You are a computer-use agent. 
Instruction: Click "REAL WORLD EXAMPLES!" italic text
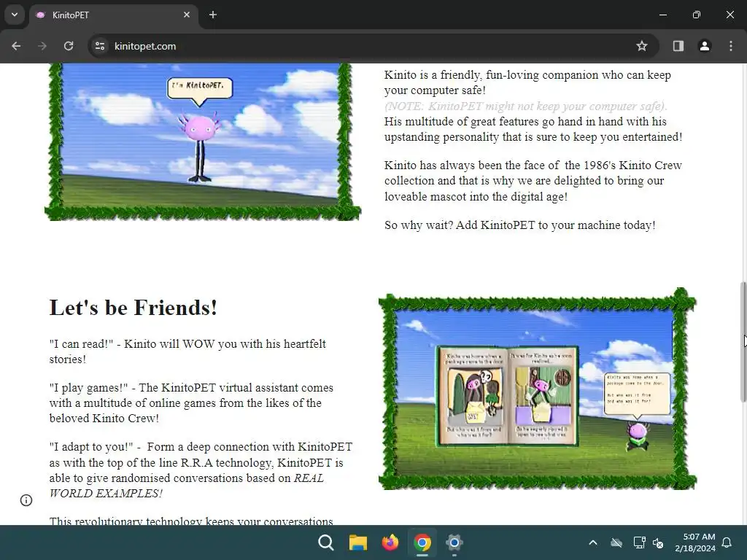click(186, 486)
